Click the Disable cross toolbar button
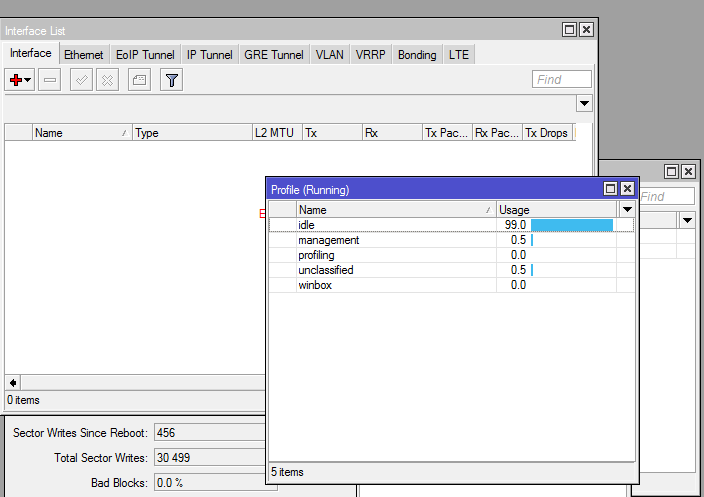The width and height of the screenshot is (704, 497). pyautogui.click(x=107, y=80)
